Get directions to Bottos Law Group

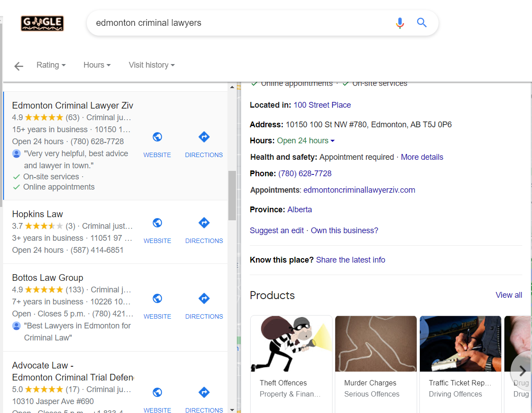point(204,304)
